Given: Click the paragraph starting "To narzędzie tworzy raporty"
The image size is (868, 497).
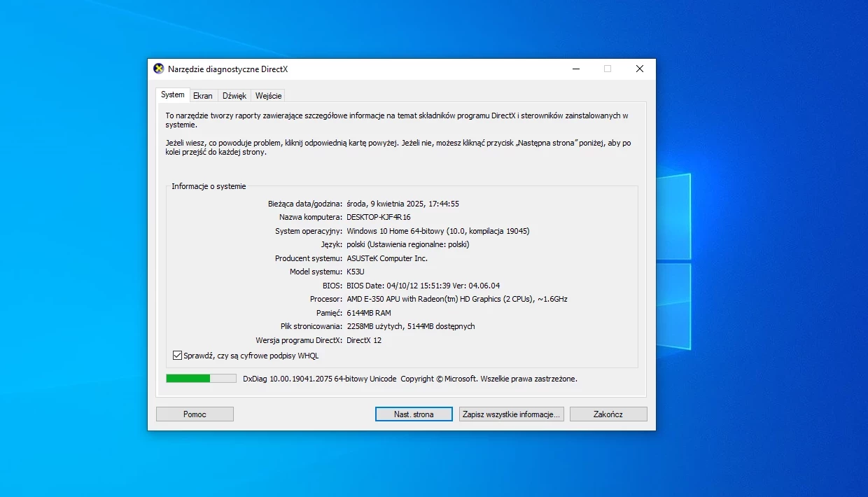Looking at the screenshot, I should [397, 120].
